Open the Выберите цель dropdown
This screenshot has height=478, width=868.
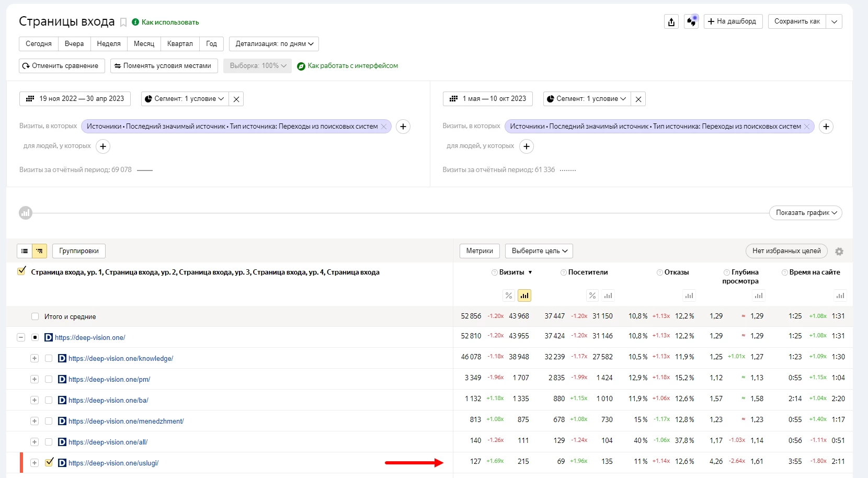coord(539,251)
